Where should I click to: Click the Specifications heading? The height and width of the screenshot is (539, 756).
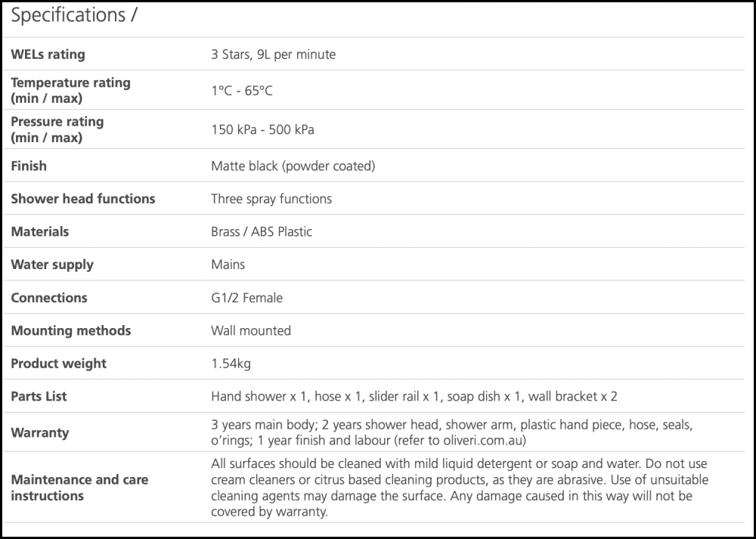pyautogui.click(x=73, y=15)
